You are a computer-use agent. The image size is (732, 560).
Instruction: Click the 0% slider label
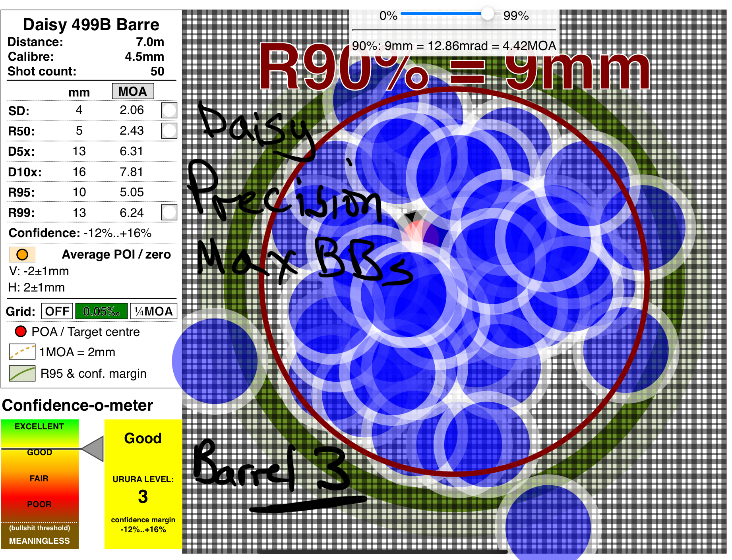tap(388, 16)
